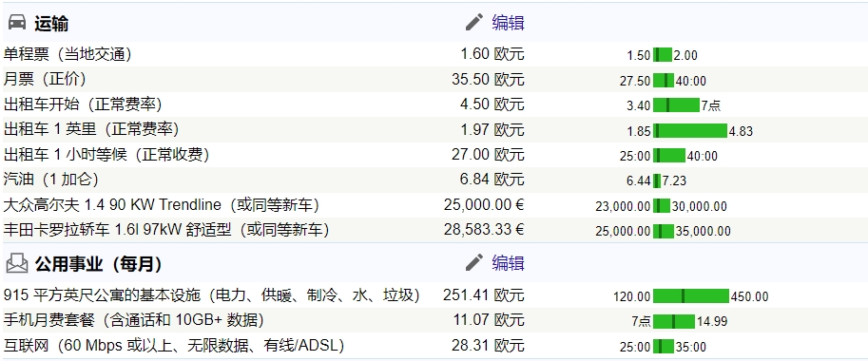The image size is (868, 361).
Task: Click the 出租车 1 小时等候 range bar
Action: 669,156
